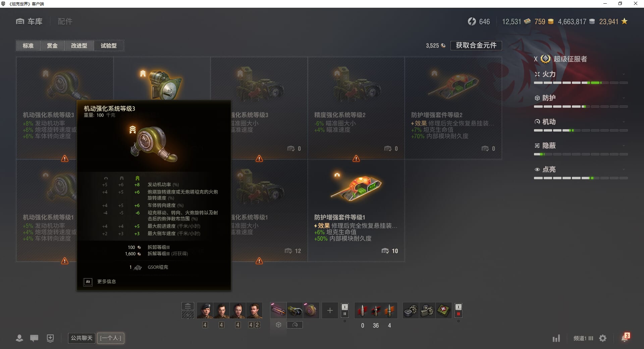
Task: Click the server statistics bars icon
Action: [x=556, y=338]
